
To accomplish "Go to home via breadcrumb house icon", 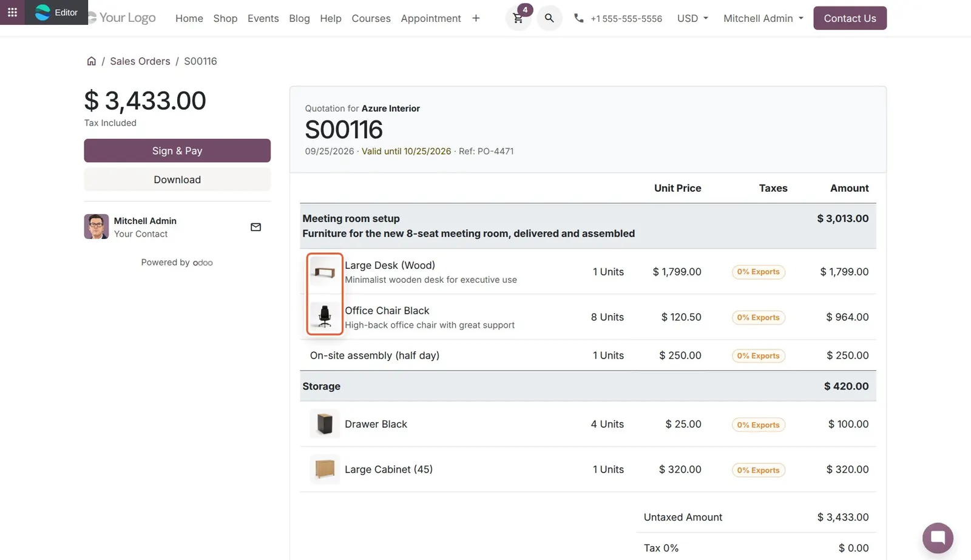I will click(x=91, y=61).
